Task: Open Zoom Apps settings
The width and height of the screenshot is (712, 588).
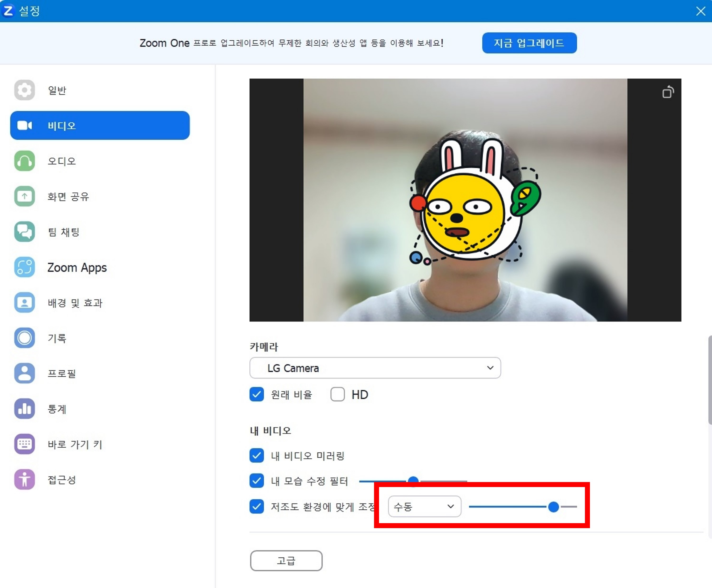Action: pos(100,267)
